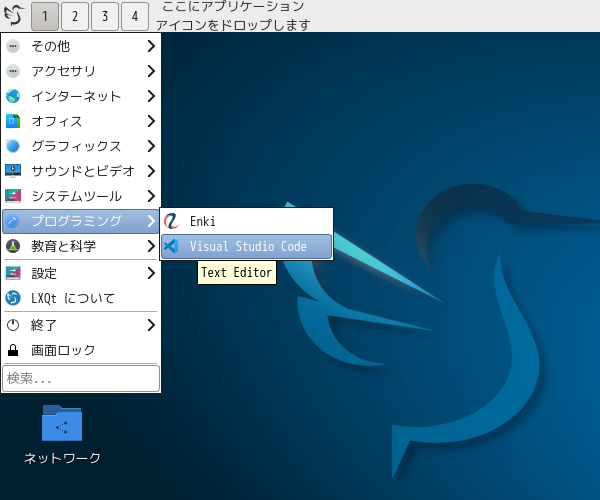Click the Visual Studio Code logo icon
This screenshot has width=600, height=500.
171,246
